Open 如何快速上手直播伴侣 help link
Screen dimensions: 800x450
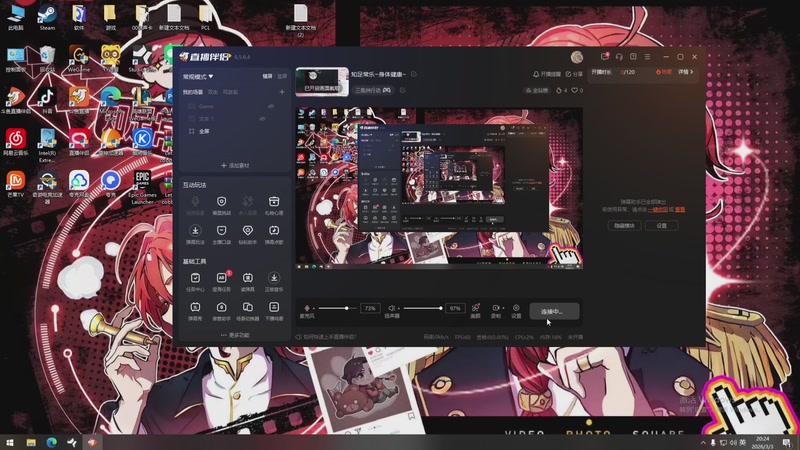pos(326,337)
